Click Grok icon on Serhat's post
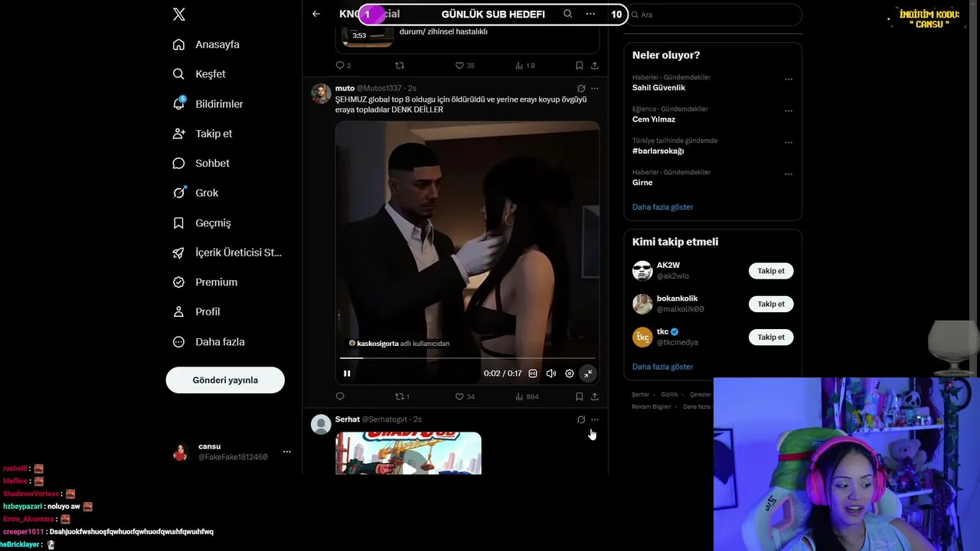 pyautogui.click(x=581, y=419)
